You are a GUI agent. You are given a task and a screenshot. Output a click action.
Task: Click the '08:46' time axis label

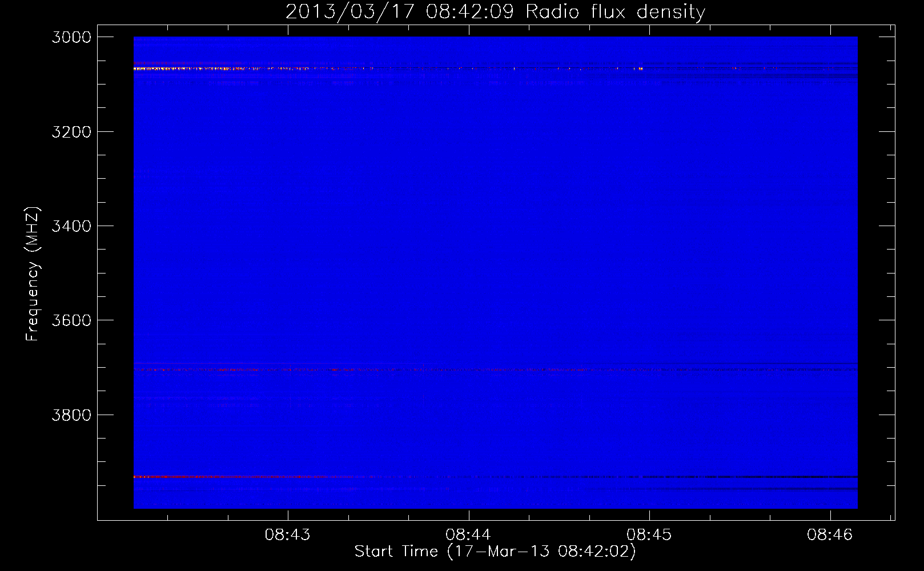[830, 535]
